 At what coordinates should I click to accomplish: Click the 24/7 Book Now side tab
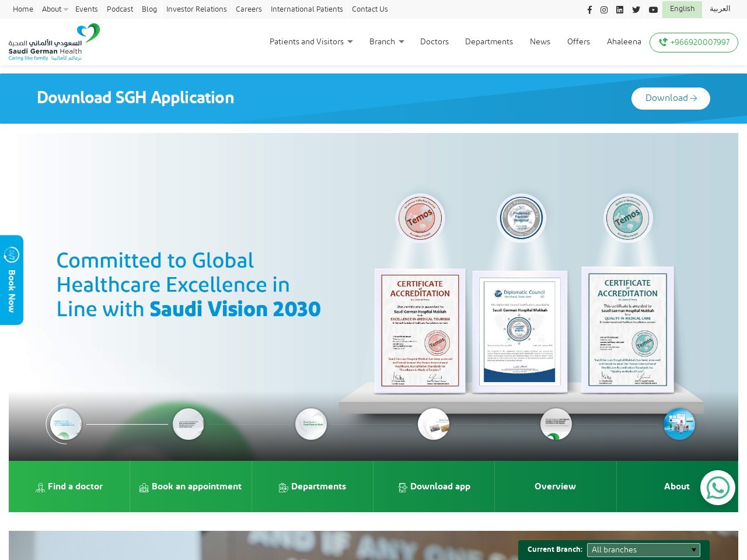pos(12,280)
